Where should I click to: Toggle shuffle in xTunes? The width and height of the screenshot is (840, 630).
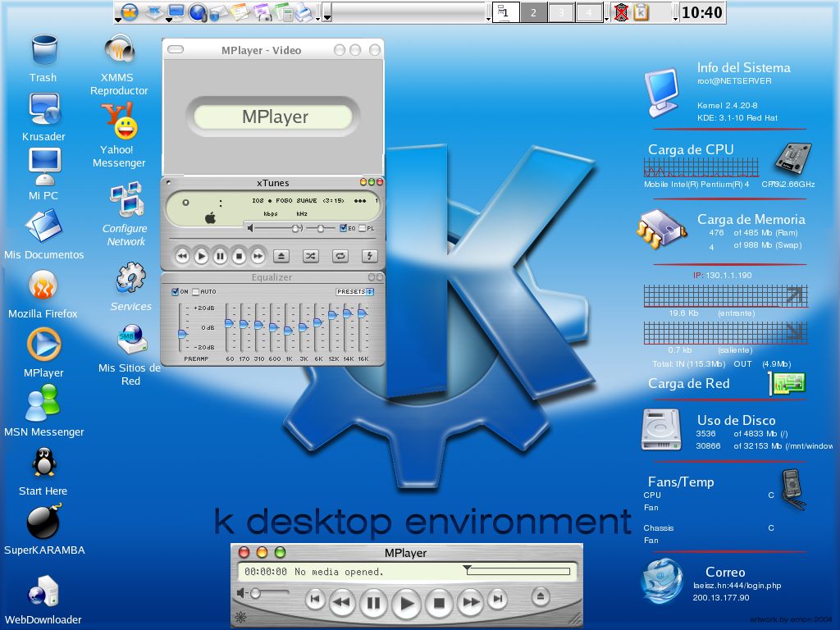coord(310,256)
